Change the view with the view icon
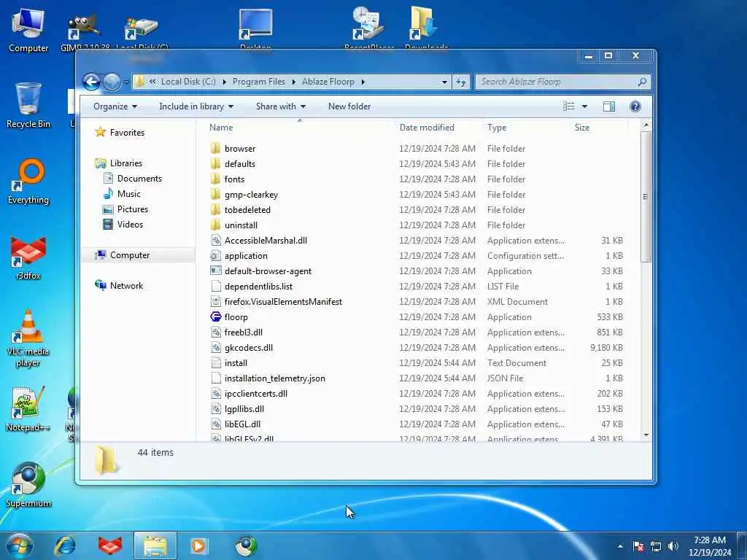Viewport: 747px width, 560px height. tap(569, 106)
